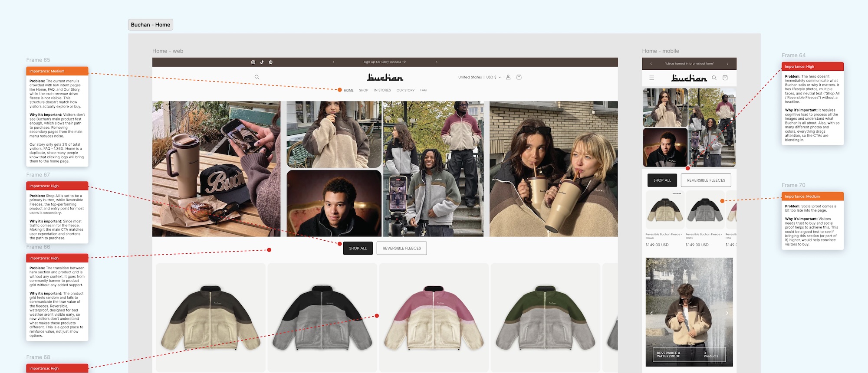Open search in the Home - web header
Image resolution: width=868 pixels, height=373 pixels.
click(x=257, y=77)
